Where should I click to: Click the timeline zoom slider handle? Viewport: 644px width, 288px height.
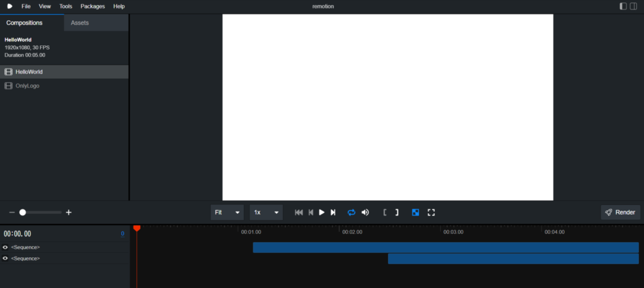coord(23,213)
